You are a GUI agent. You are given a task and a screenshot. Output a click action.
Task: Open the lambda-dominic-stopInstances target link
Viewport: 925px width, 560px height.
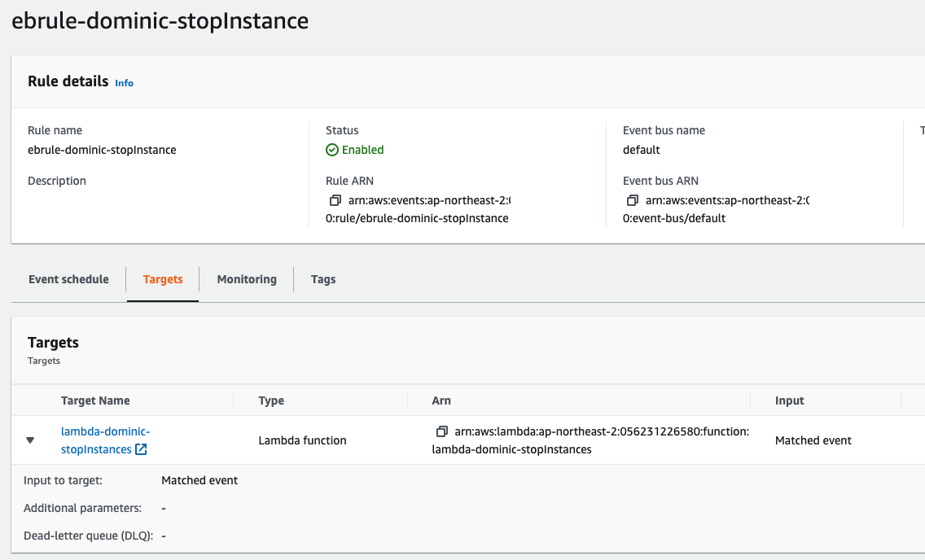tap(105, 431)
